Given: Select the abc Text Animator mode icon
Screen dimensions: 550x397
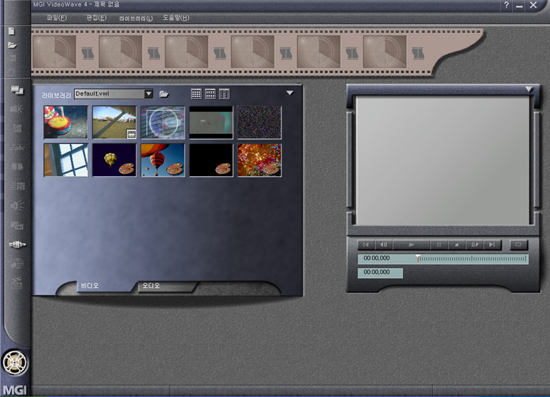Looking at the screenshot, I should [x=17, y=148].
